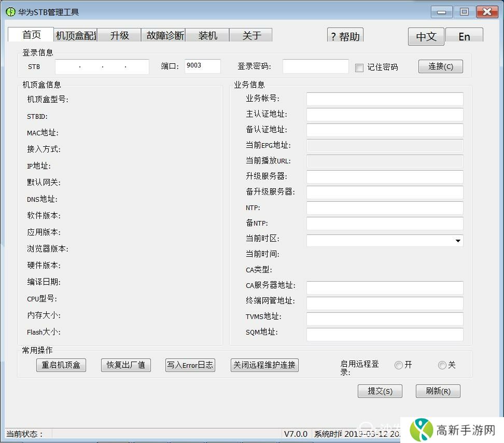Click the 写入Error日志 button
This screenshot has height=443, width=504.
click(190, 365)
